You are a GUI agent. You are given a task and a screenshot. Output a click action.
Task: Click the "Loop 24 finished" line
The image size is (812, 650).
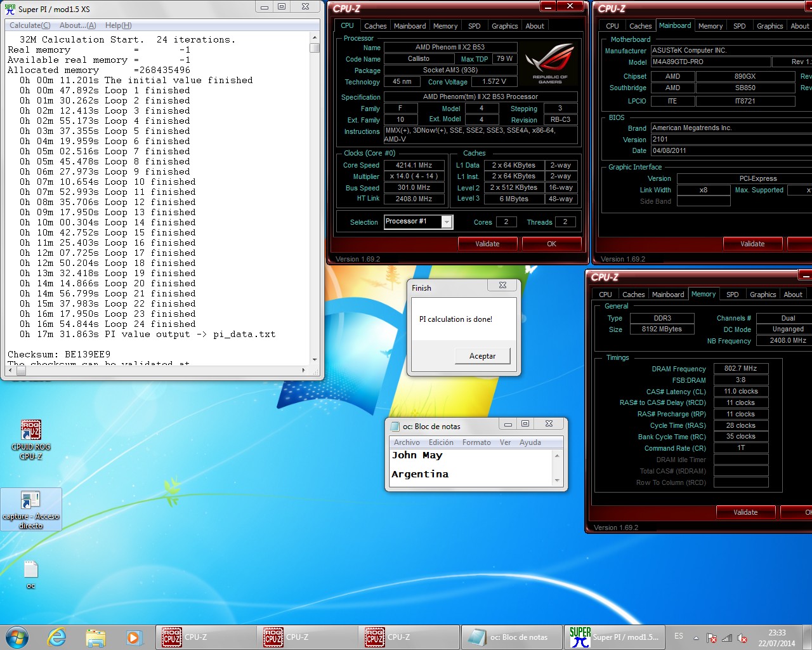point(107,324)
